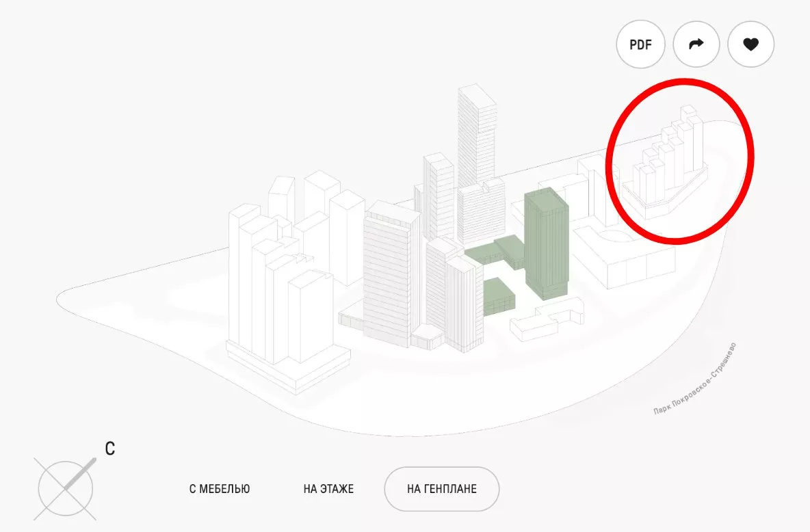
Task: Click the Парк Покровское-Стрешнево label
Action: pos(695,379)
